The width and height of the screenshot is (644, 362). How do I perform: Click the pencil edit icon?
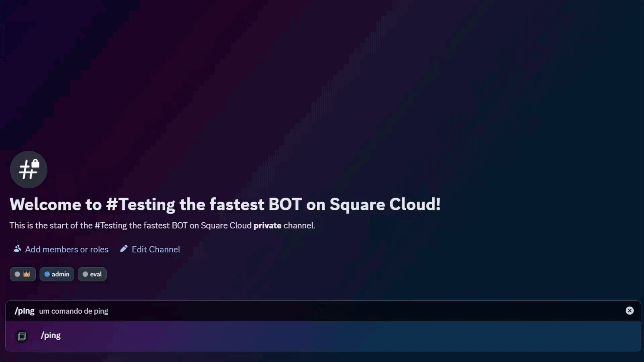(x=124, y=249)
